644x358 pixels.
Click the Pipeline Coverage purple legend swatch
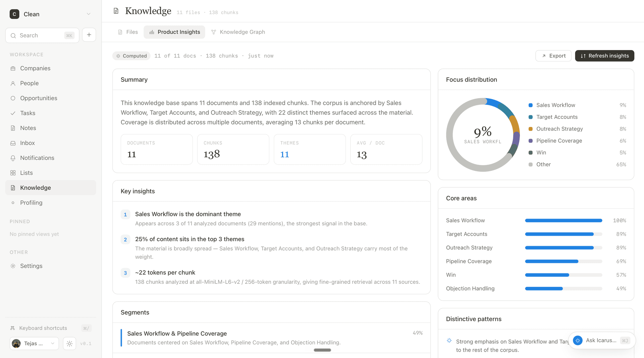(531, 141)
